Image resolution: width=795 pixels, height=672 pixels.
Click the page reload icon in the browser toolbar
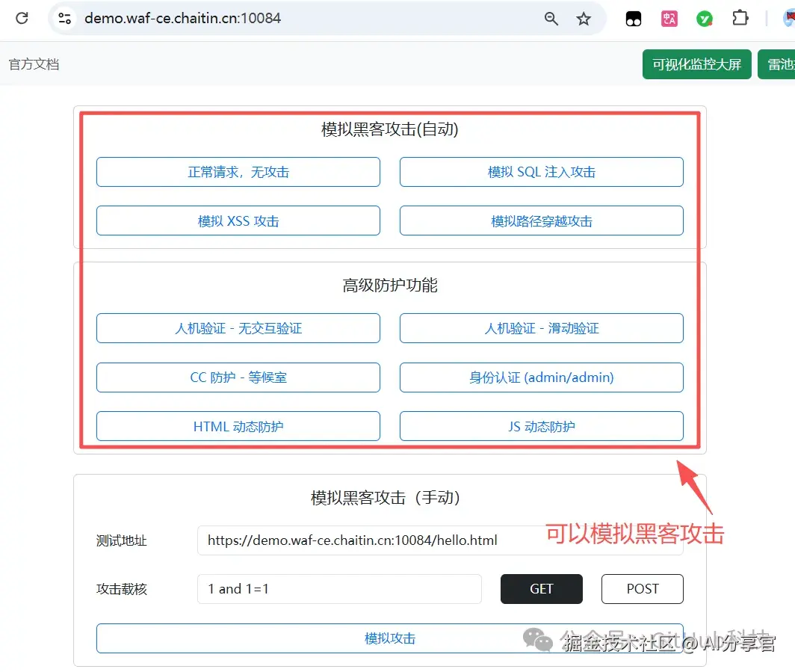pyautogui.click(x=21, y=19)
